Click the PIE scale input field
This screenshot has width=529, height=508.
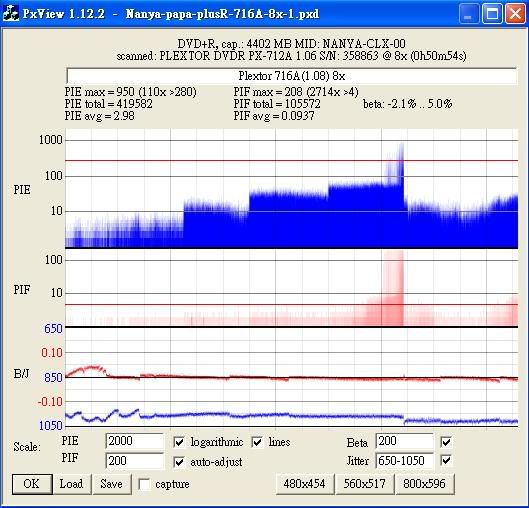pos(134,441)
